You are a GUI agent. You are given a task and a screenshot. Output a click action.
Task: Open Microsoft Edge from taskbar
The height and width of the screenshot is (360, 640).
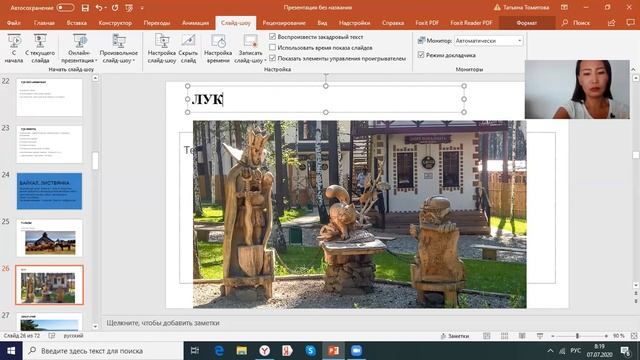click(x=219, y=351)
